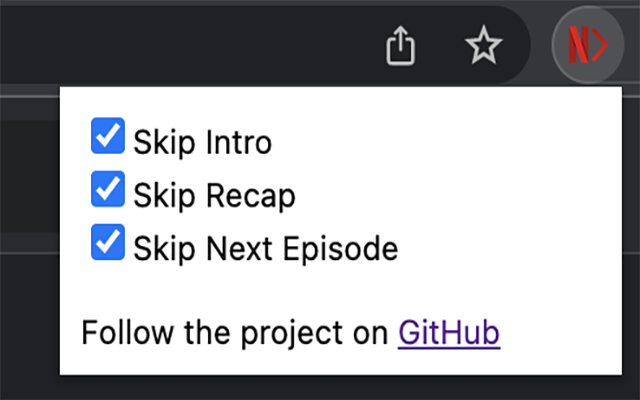640x400 pixels.
Task: Click the Skip Intro label text
Action: (x=202, y=142)
